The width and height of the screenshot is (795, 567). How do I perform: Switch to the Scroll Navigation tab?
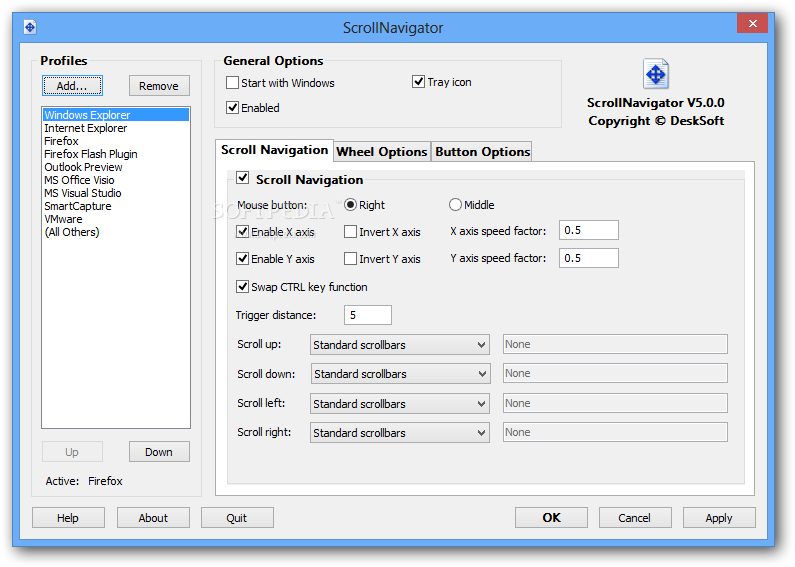point(274,150)
